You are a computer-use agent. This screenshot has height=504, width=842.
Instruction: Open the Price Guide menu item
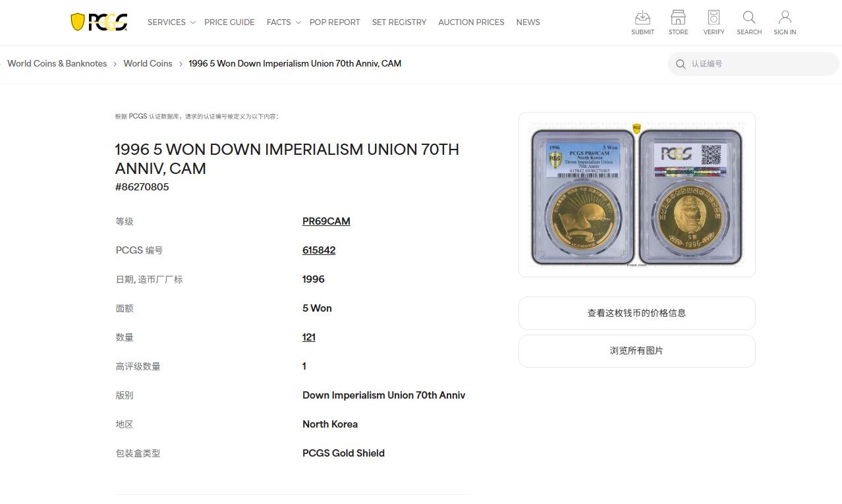pyautogui.click(x=229, y=22)
